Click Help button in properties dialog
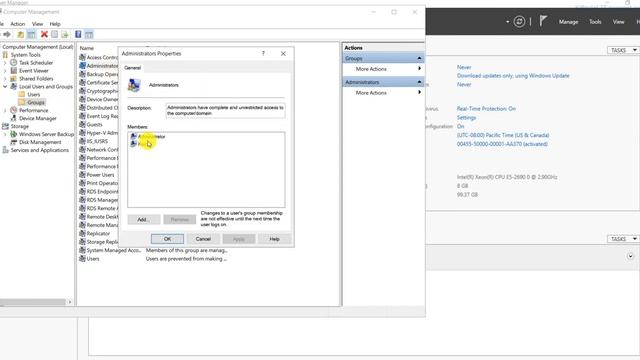The width and height of the screenshot is (640, 360). click(274, 239)
